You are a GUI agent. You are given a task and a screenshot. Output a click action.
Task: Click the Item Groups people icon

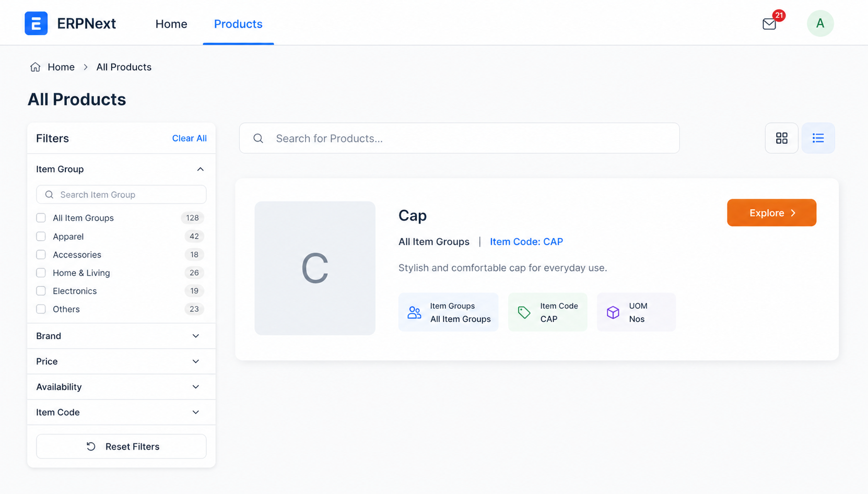click(414, 312)
